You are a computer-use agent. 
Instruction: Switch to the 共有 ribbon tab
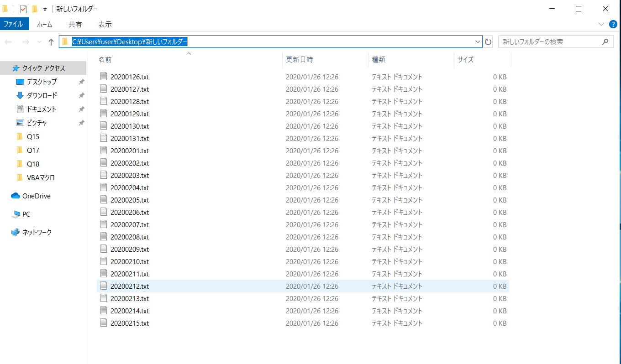click(x=75, y=24)
